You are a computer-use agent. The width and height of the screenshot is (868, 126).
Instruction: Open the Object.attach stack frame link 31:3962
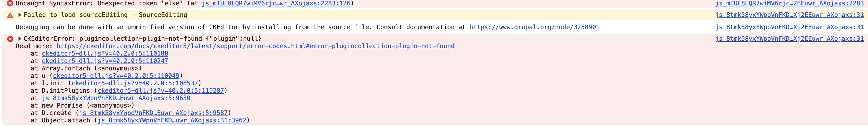click(x=172, y=120)
